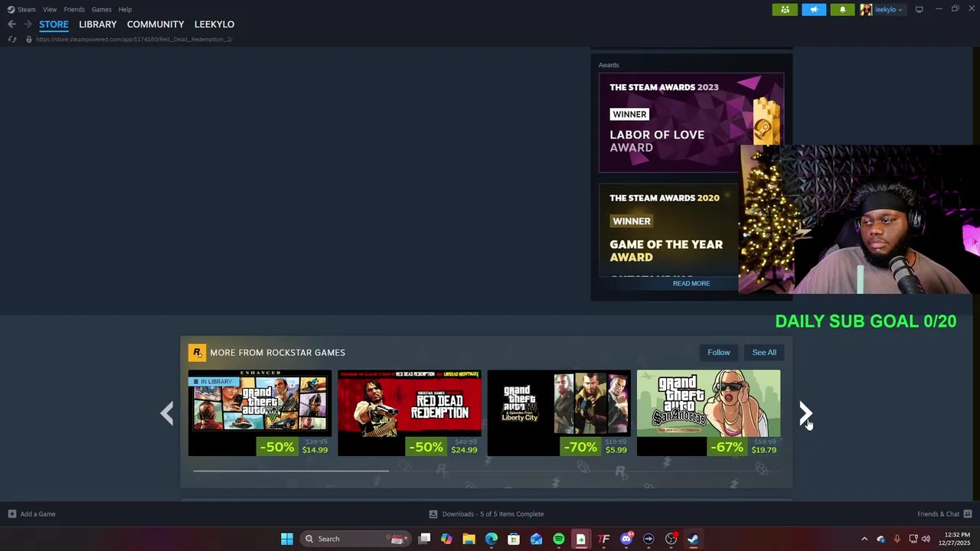Viewport: 980px width, 551px height.
Task: Click READ MORE under Awards
Action: (x=691, y=283)
